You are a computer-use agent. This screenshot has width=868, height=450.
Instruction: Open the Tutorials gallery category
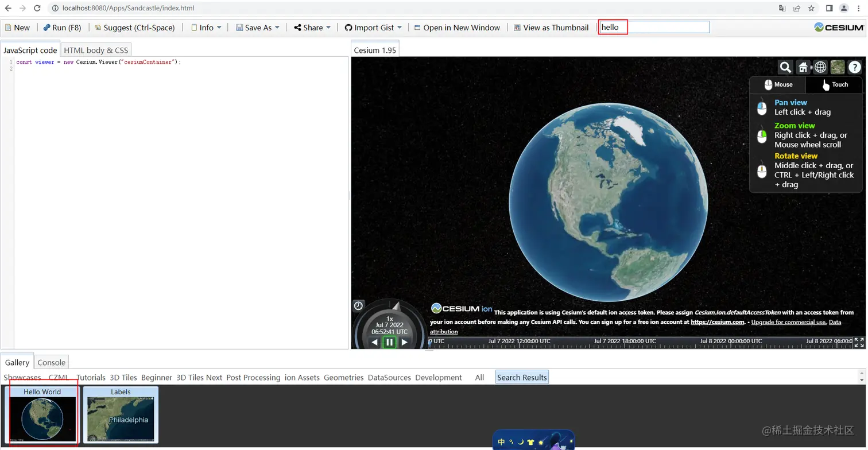[x=91, y=377]
